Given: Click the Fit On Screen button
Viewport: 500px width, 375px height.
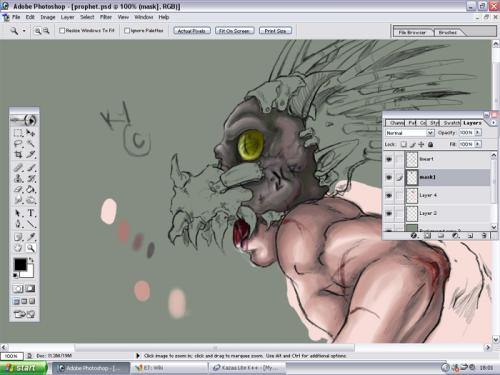Looking at the screenshot, I should click(235, 31).
